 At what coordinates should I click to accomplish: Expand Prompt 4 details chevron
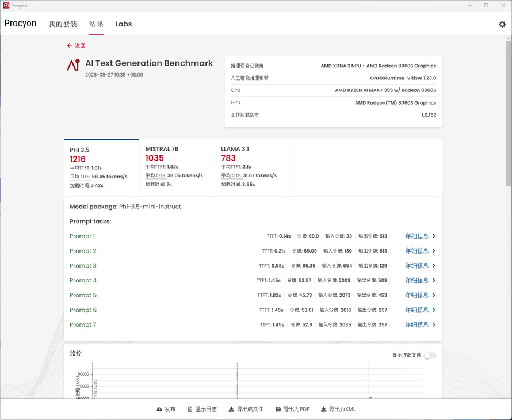(434, 280)
